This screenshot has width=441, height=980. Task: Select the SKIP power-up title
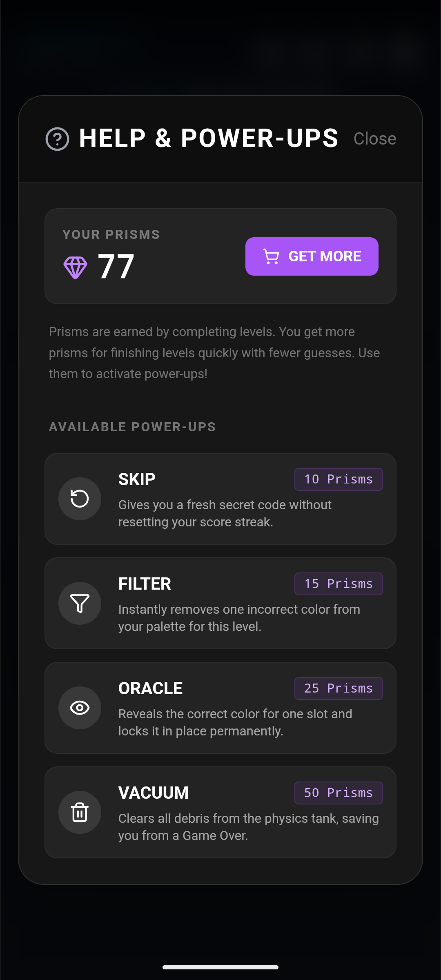click(137, 479)
